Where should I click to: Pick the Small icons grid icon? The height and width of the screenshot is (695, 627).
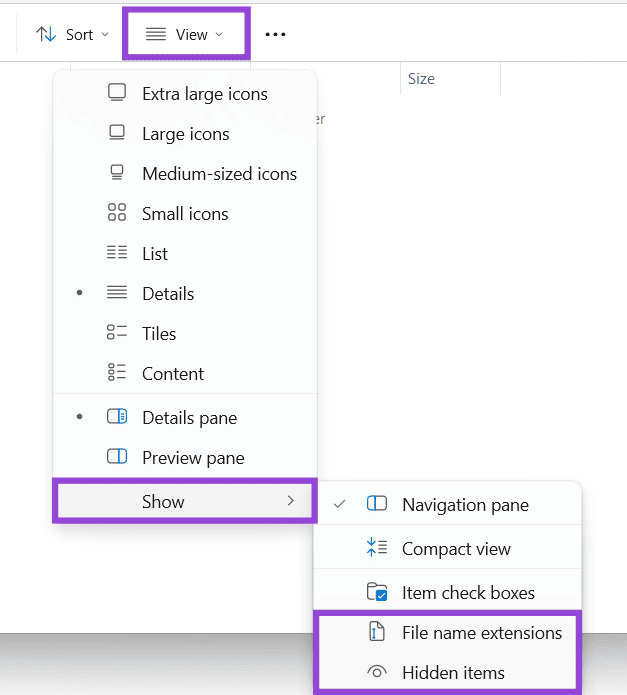(x=117, y=213)
